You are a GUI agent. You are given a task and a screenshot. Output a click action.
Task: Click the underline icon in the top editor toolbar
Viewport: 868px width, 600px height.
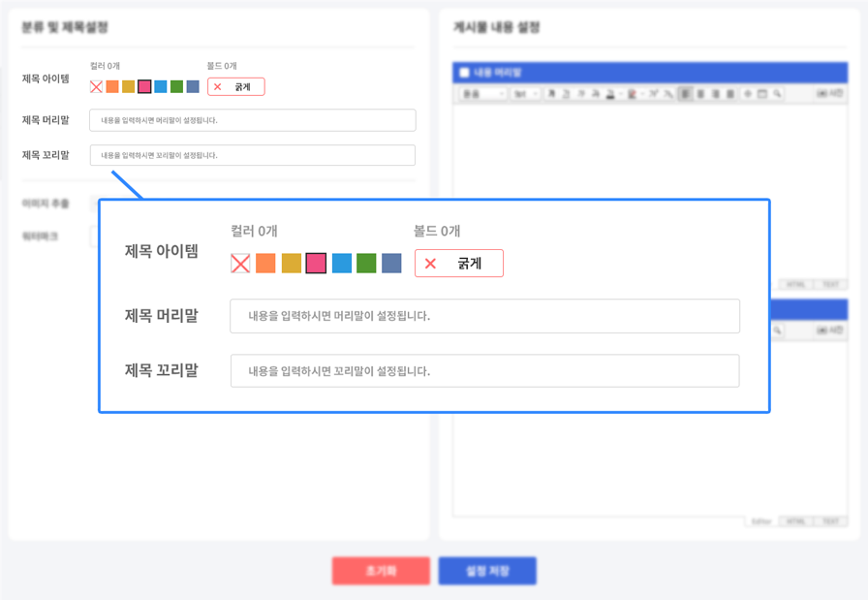coord(565,94)
